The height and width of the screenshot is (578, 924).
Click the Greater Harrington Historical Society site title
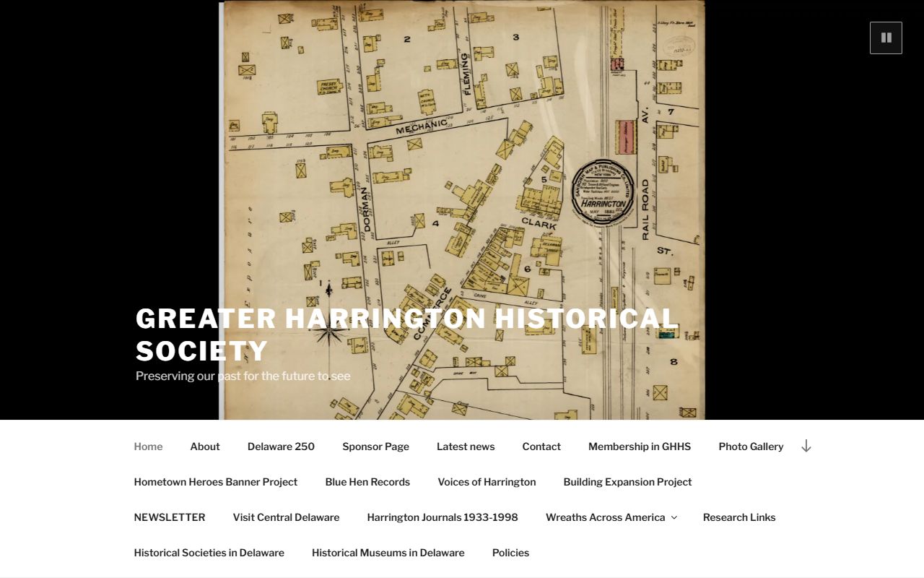[407, 335]
